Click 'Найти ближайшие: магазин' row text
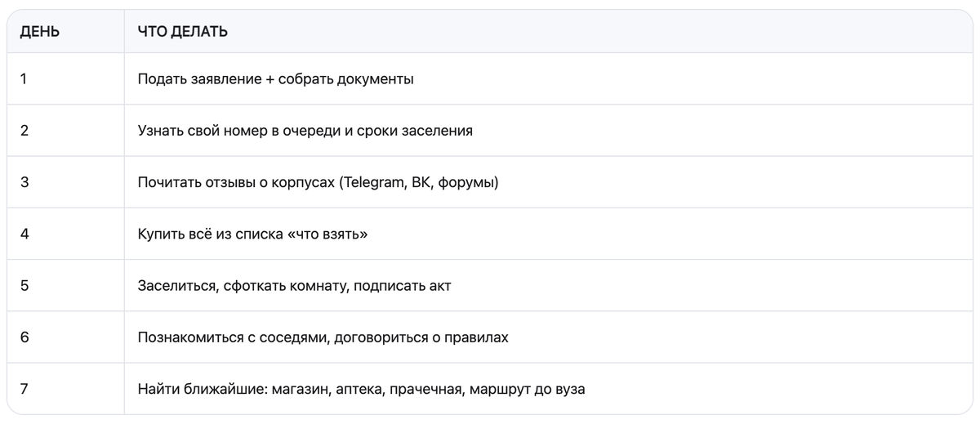 coord(361,389)
